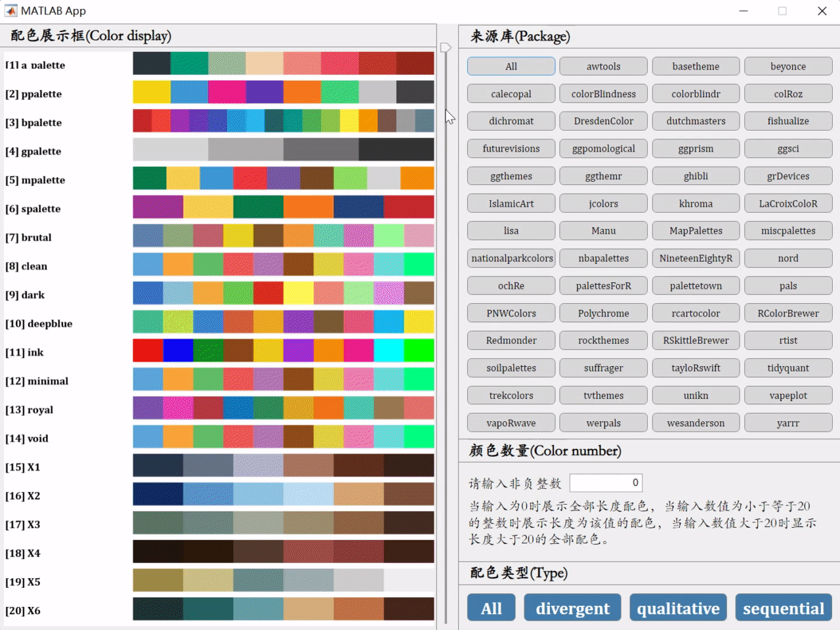Filter by qualitative palette type
840x630 pixels.
pos(679,608)
